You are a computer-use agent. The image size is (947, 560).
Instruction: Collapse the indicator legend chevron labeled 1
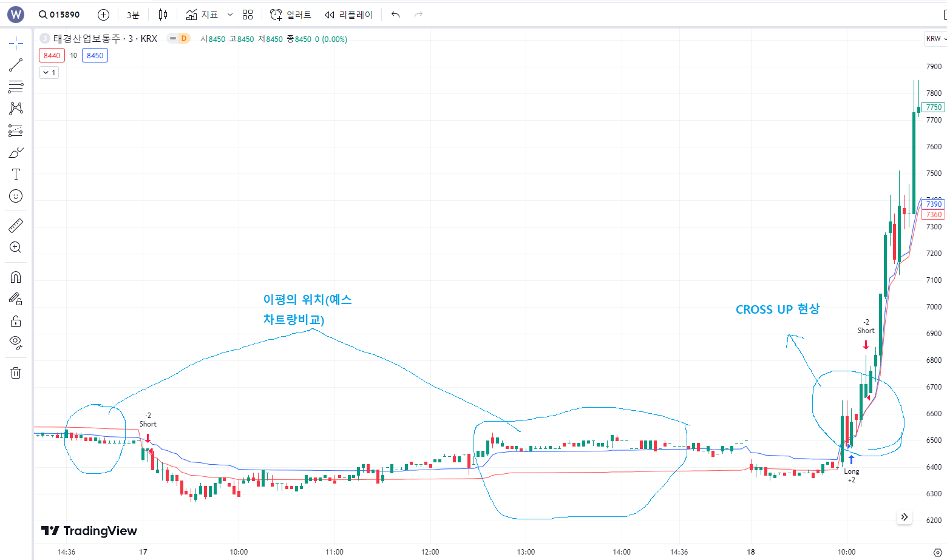tap(49, 73)
